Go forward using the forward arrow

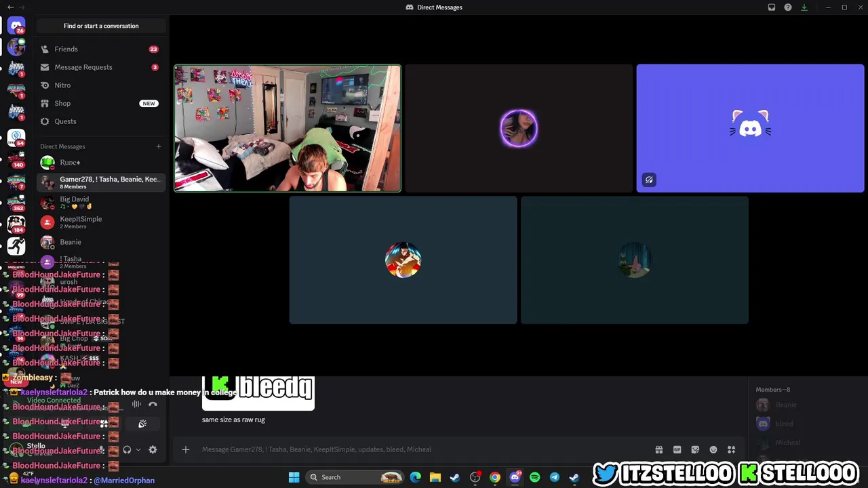(x=22, y=7)
